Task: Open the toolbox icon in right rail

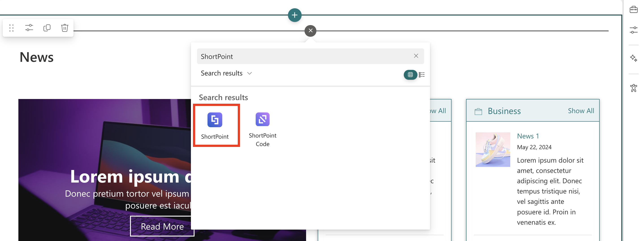Action: 633,10
